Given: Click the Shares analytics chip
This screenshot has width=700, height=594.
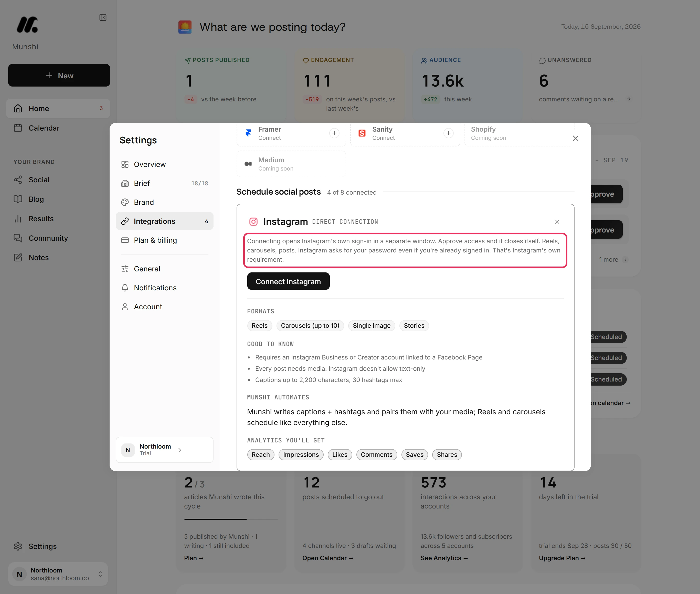Looking at the screenshot, I should pyautogui.click(x=447, y=455).
